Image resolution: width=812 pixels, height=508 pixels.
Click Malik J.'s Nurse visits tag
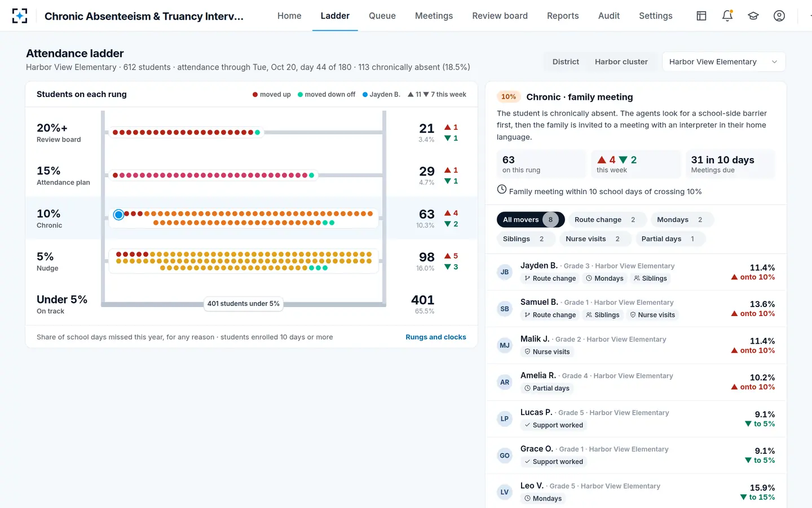[548, 352]
